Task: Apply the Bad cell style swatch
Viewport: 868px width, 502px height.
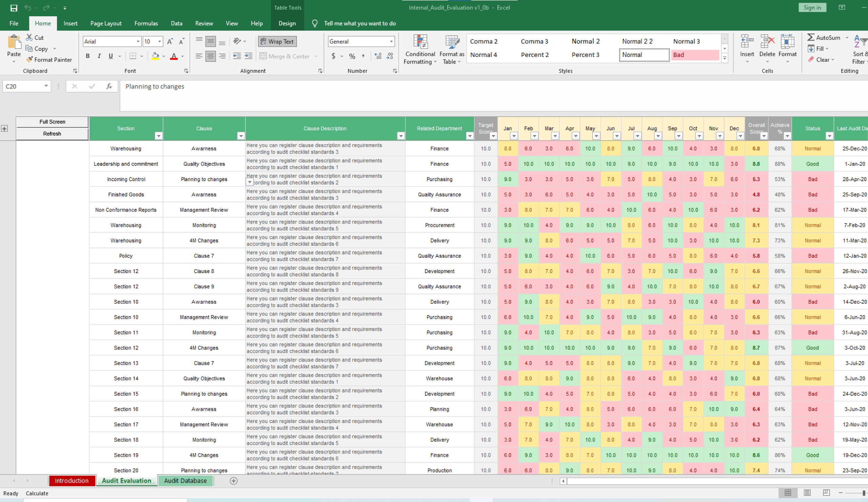Action: point(694,55)
